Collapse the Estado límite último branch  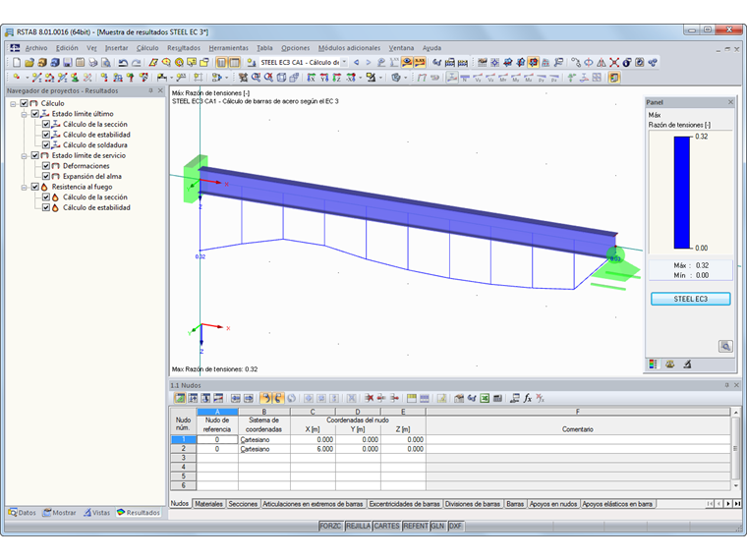tap(24, 114)
